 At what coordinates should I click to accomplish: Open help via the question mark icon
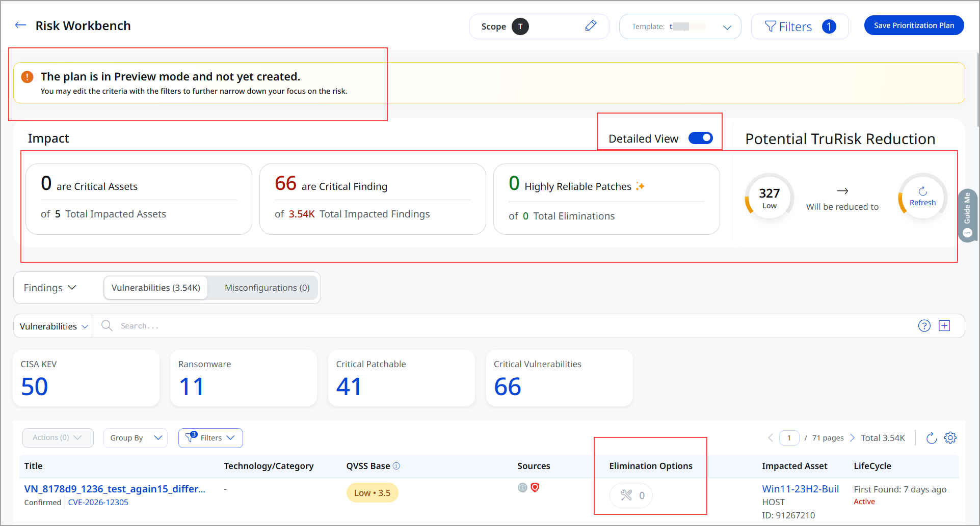click(924, 326)
